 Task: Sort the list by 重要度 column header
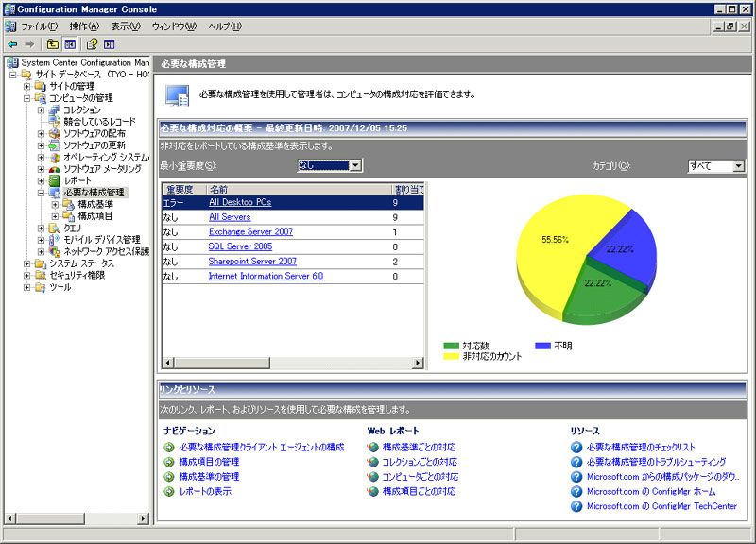pos(184,190)
